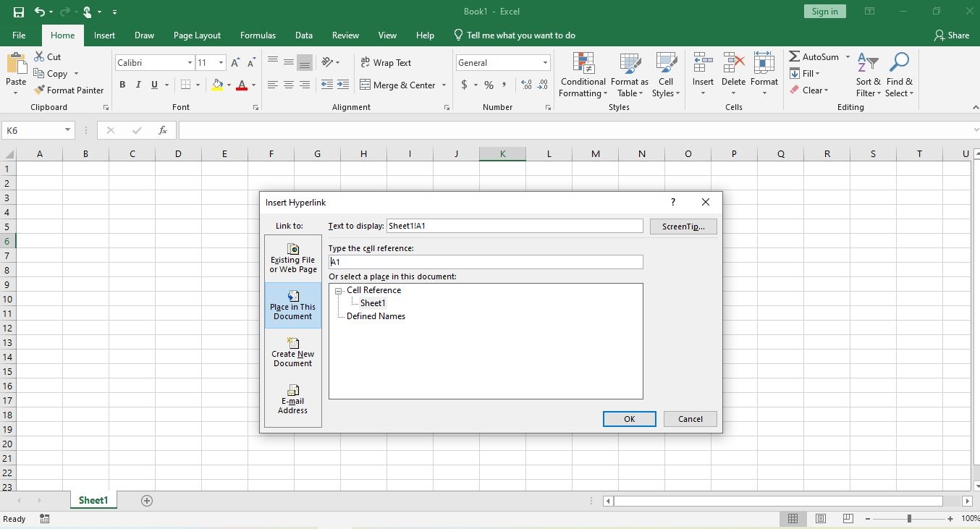The height and width of the screenshot is (529, 980).
Task: Click the Fill Color bucket icon
Action: point(217,85)
